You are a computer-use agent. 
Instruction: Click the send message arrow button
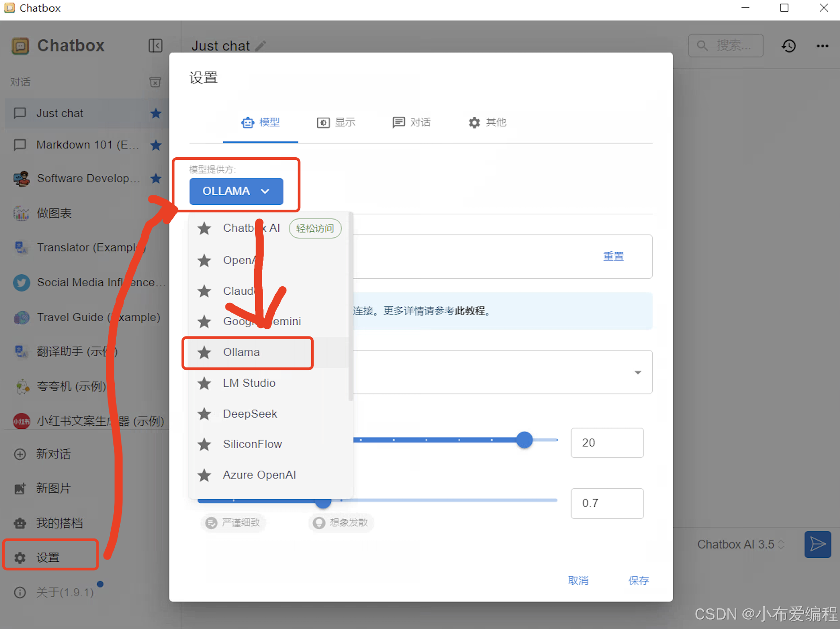818,544
